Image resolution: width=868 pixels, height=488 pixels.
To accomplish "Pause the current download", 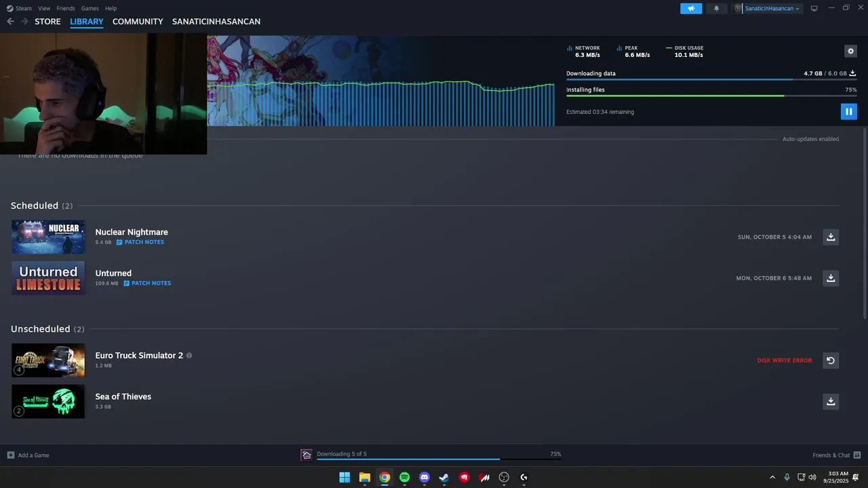I will [848, 112].
